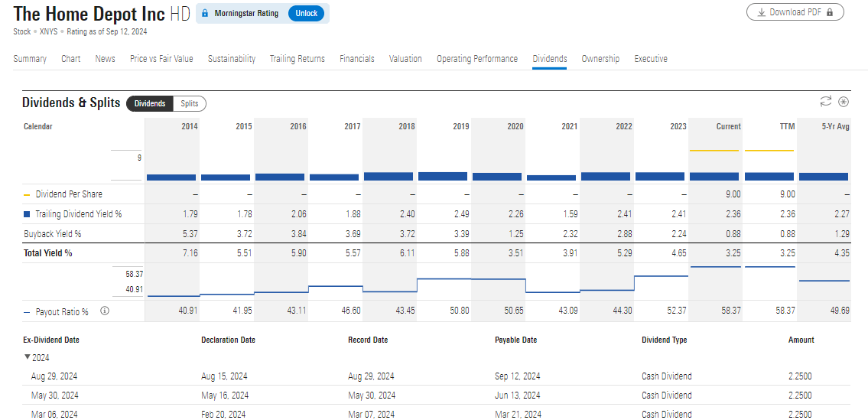868x420 pixels.
Task: Click the Dividends & Splits heading
Action: (x=71, y=103)
